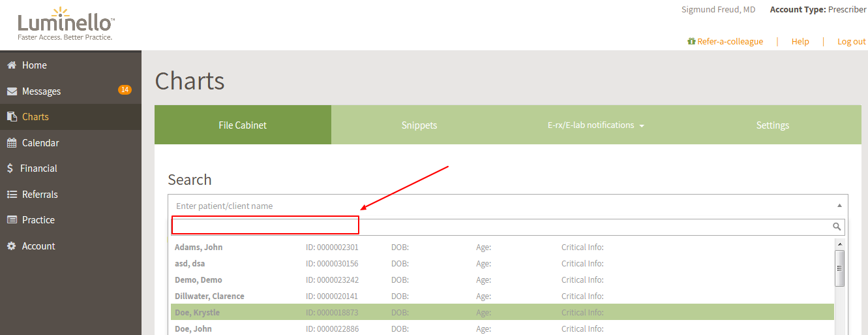Click the Account Type: Prescriber label
The image size is (868, 335).
[x=818, y=9]
